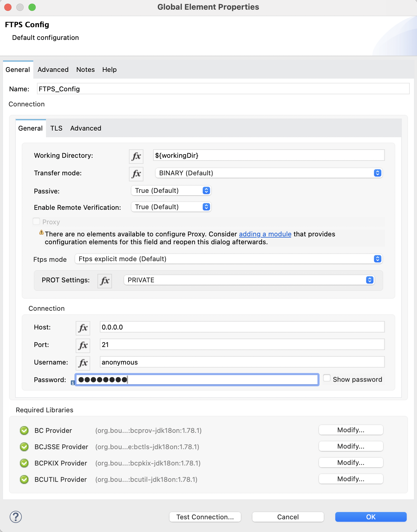
Task: Click the BC Provider green check icon
Action: coord(24,430)
